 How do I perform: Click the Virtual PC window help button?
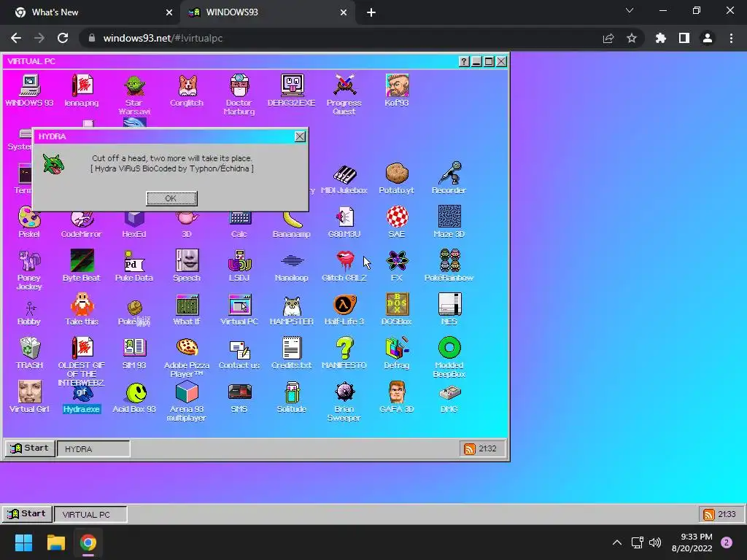pyautogui.click(x=463, y=61)
